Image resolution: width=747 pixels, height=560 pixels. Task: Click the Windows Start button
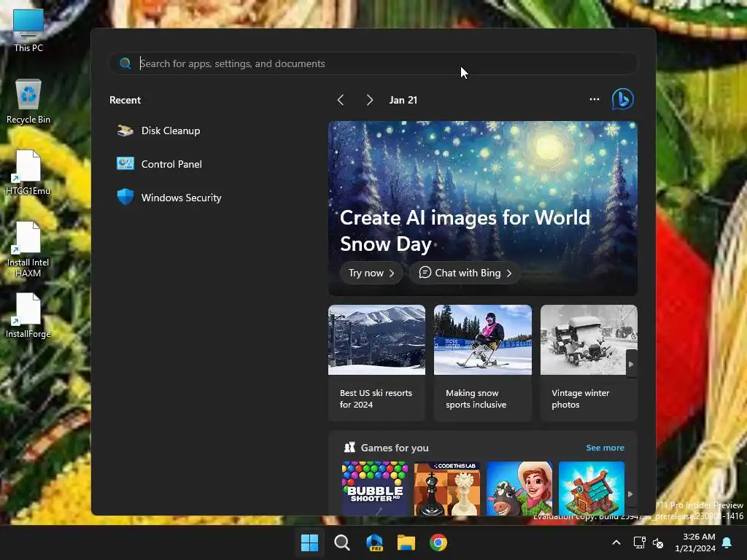pyautogui.click(x=309, y=542)
